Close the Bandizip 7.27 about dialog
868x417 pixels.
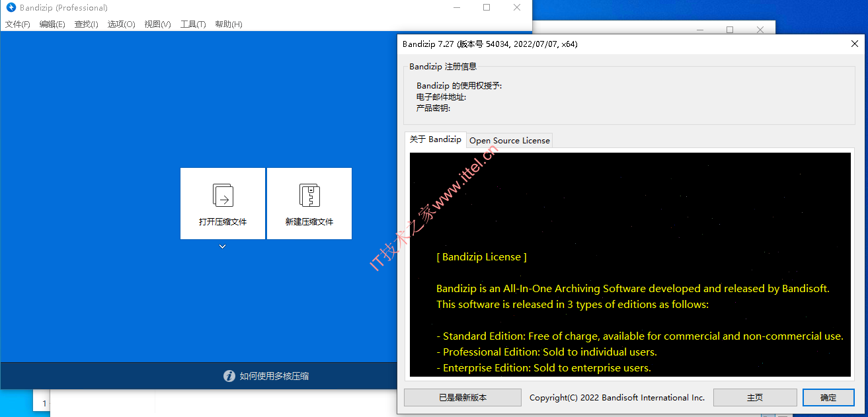click(x=854, y=44)
